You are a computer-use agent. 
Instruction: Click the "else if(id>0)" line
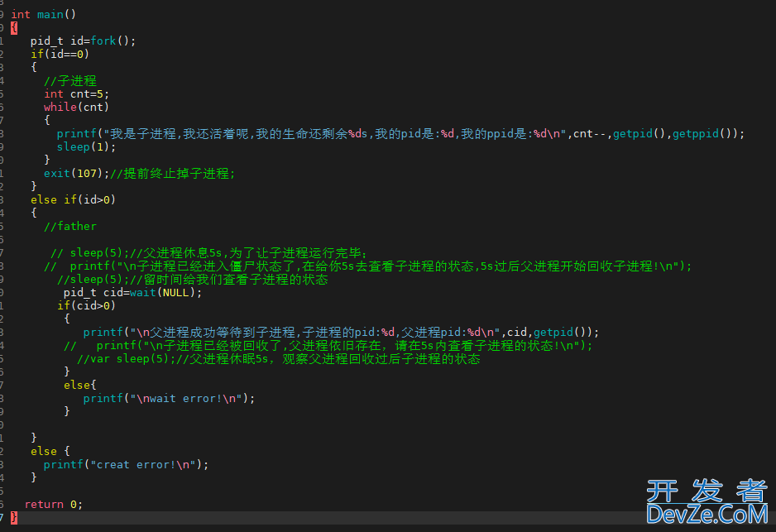tap(74, 200)
